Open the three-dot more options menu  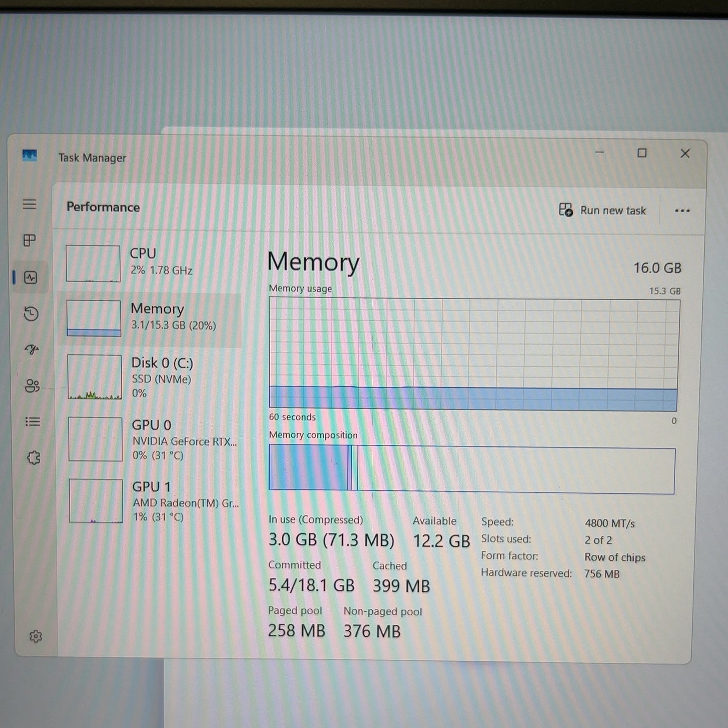pos(682,211)
